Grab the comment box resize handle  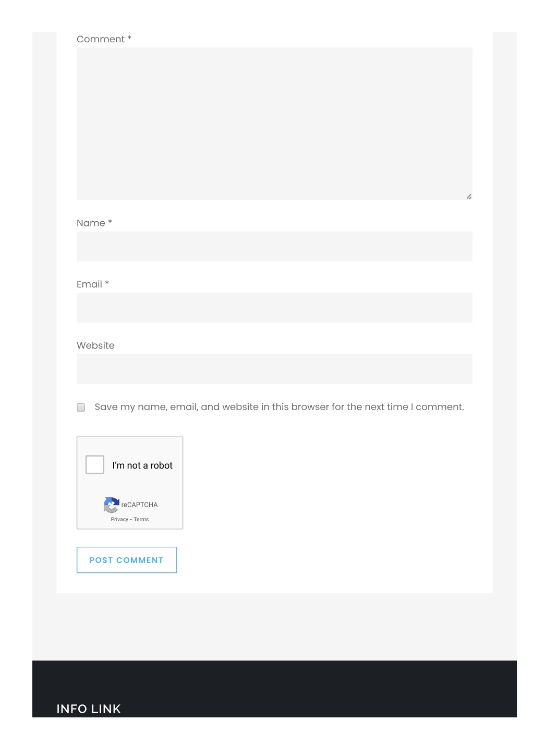click(x=469, y=197)
